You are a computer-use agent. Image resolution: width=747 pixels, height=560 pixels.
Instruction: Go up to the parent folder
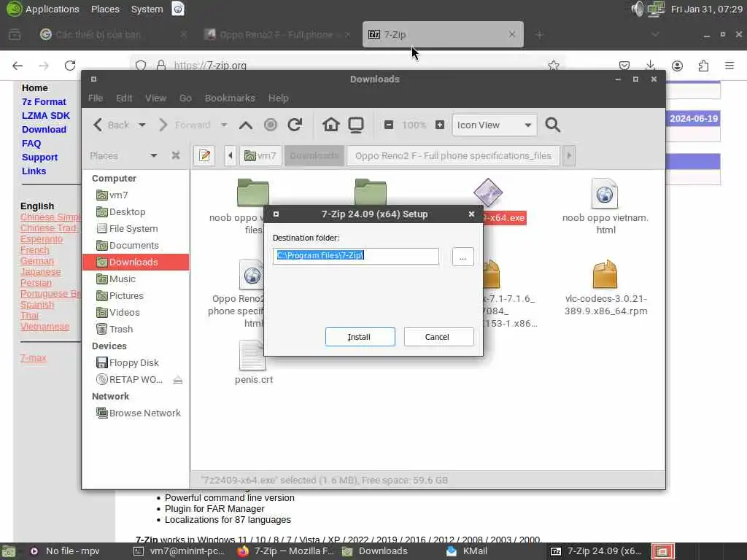tap(246, 125)
